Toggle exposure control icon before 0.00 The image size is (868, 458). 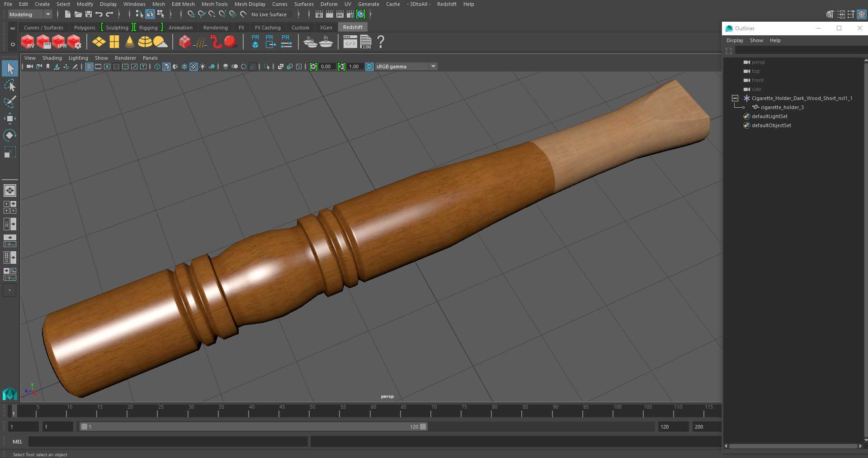click(313, 67)
